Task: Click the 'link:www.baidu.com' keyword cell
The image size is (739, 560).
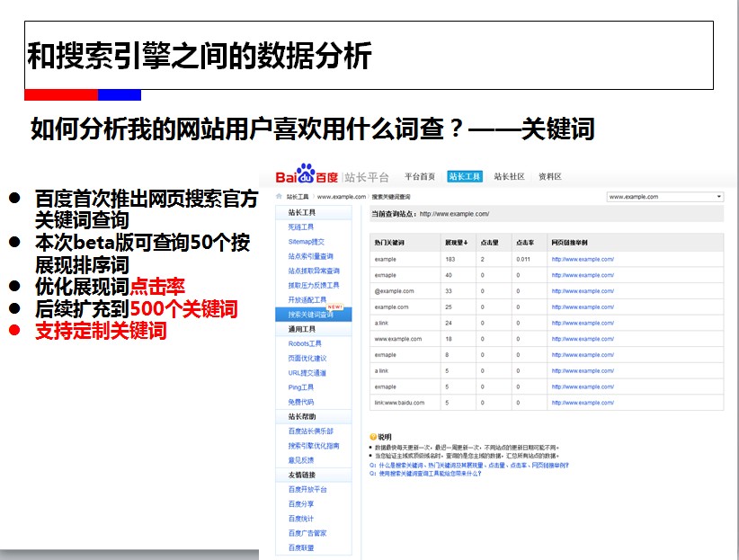Action: (x=399, y=403)
